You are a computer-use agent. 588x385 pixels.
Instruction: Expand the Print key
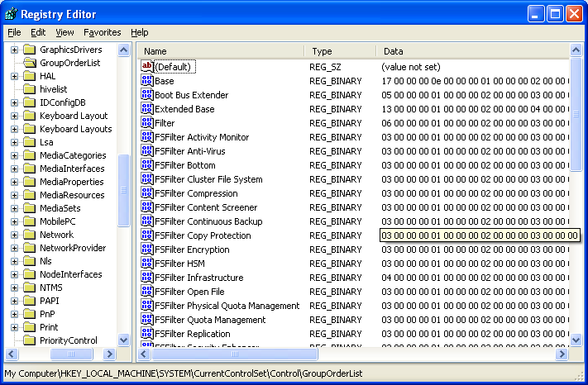(14, 327)
